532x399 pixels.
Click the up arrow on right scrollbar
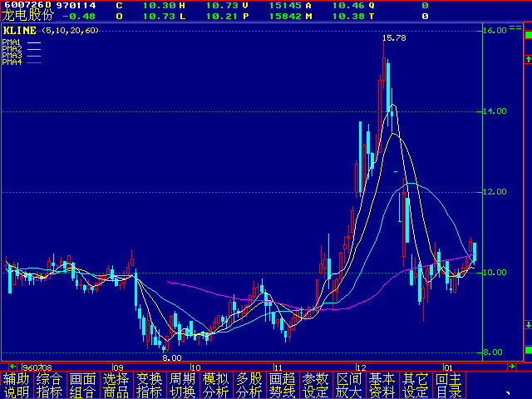527,60
